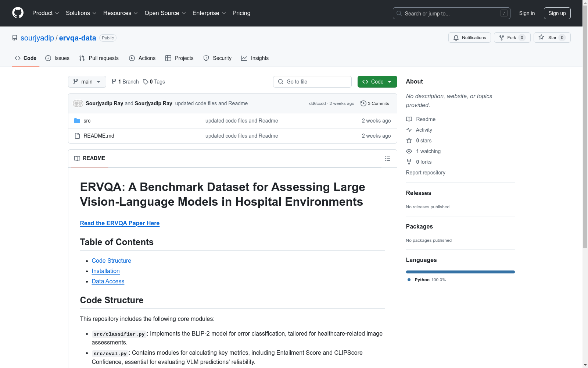
Task: Open the Resources dropdown
Action: coord(121,13)
